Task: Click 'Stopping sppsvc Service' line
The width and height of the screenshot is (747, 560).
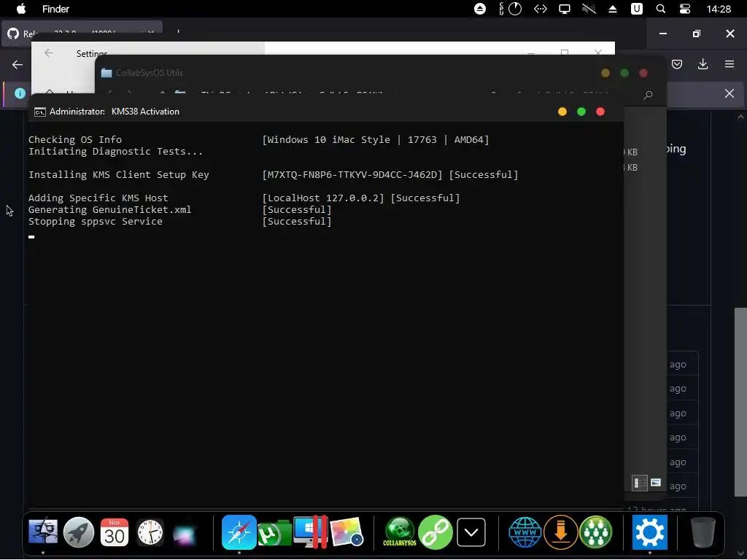Action: point(96,222)
